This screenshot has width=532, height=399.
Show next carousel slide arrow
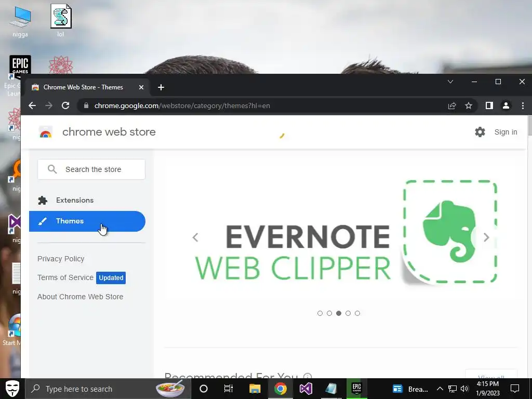tap(486, 237)
